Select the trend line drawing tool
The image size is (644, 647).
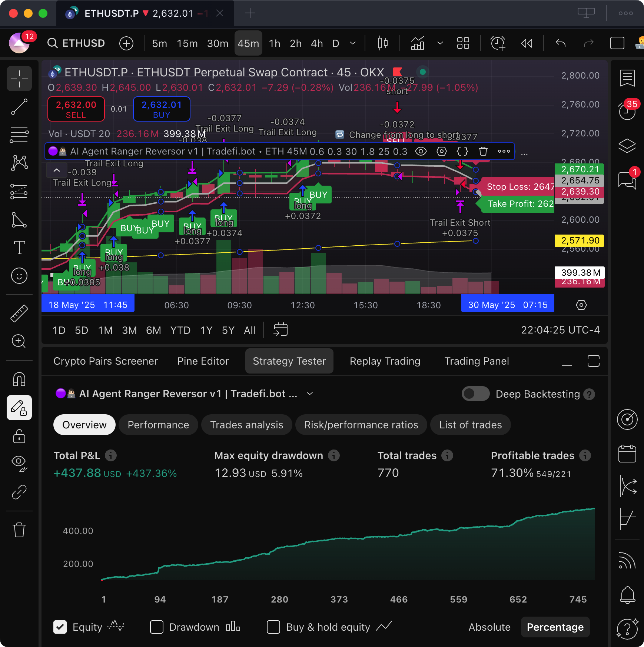pos(19,107)
